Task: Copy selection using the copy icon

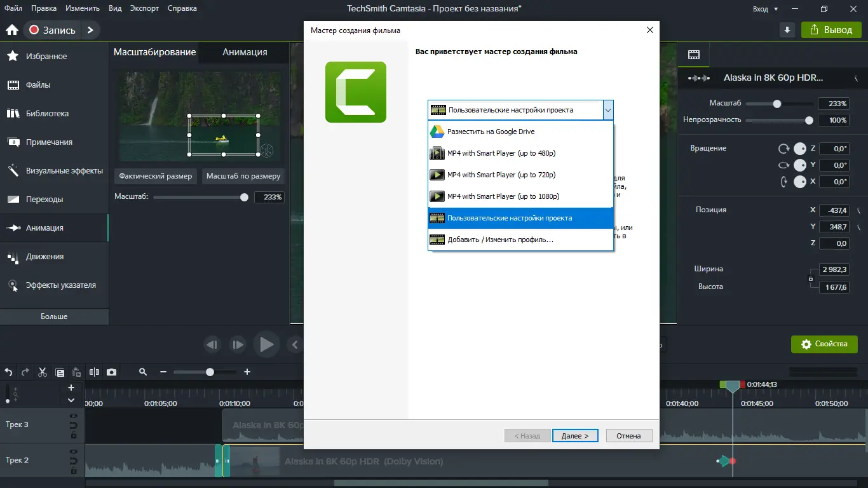Action: [60, 372]
